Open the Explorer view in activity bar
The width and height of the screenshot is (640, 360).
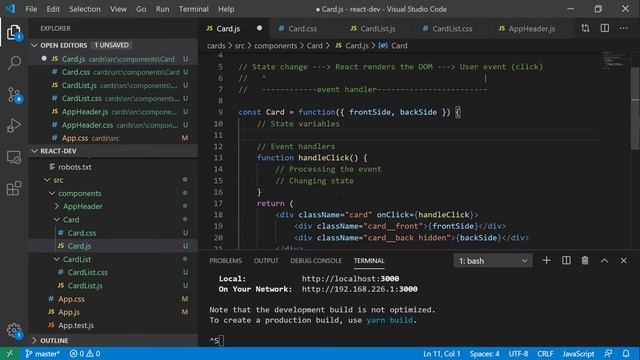pos(14,32)
